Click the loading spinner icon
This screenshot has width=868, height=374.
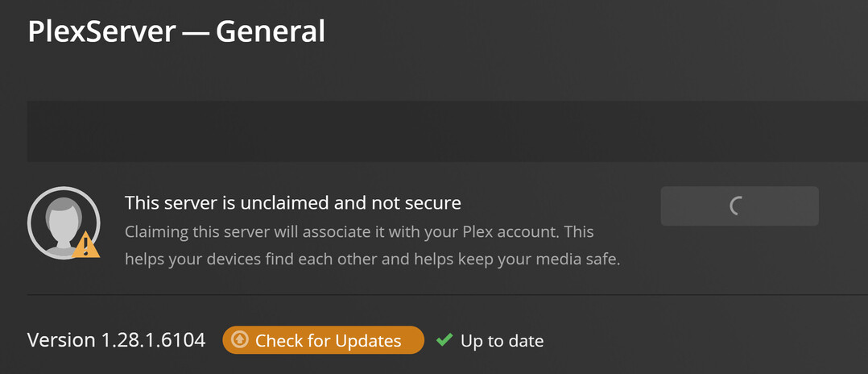[738, 206]
